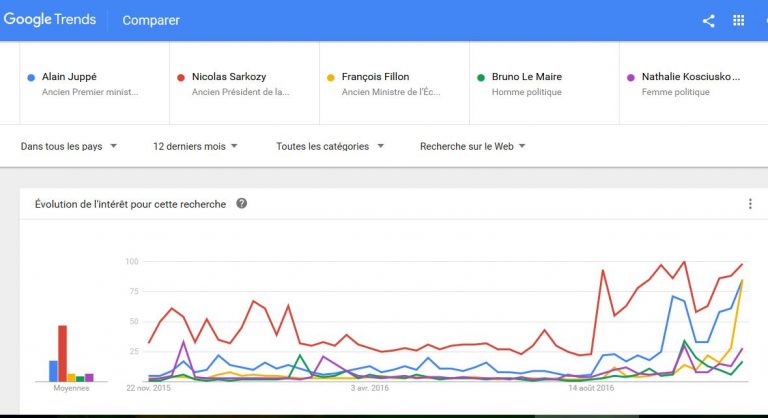The image size is (768, 418).
Task: Click the share icon in header
Action: pos(709,21)
